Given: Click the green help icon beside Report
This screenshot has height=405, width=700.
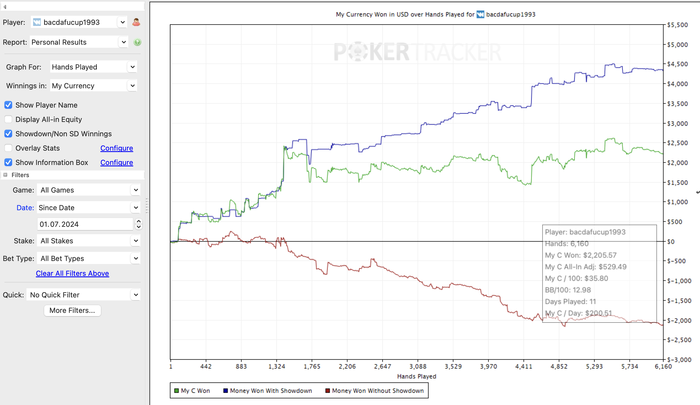Looking at the screenshot, I should click(x=138, y=42).
